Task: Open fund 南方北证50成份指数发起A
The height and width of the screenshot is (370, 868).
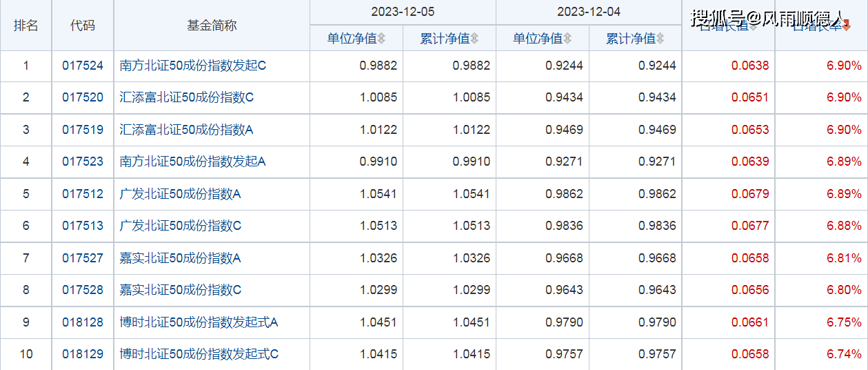Action: click(193, 162)
